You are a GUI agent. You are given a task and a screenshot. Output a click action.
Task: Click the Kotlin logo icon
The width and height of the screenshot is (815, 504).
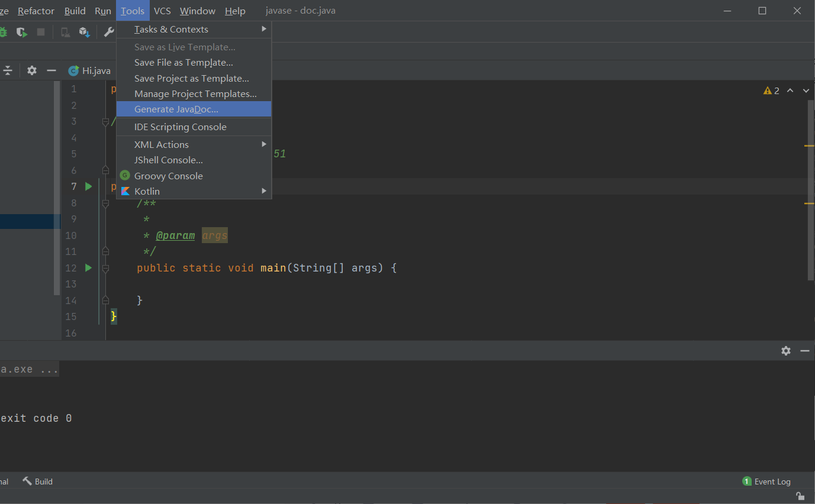tap(125, 191)
